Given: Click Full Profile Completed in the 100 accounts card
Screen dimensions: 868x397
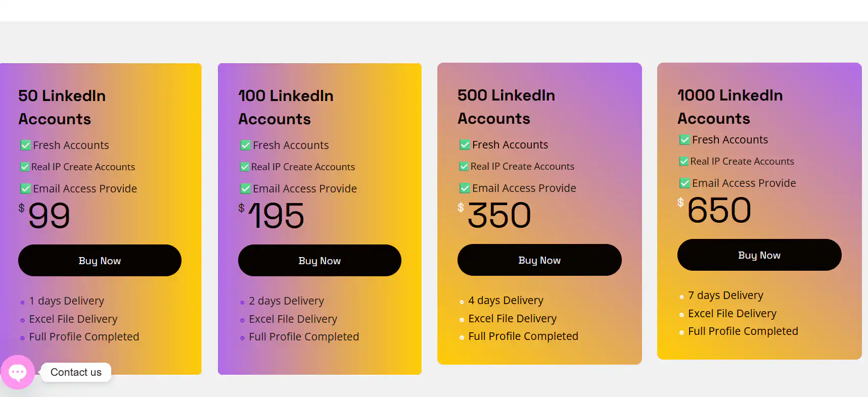Looking at the screenshot, I should point(304,337).
